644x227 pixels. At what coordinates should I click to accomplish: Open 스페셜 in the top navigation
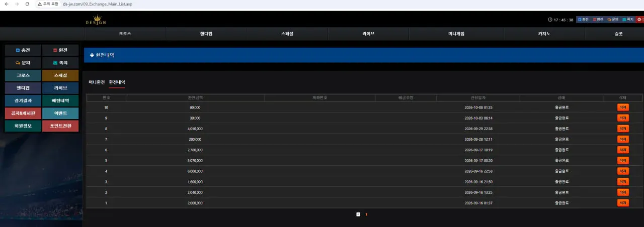pyautogui.click(x=287, y=34)
